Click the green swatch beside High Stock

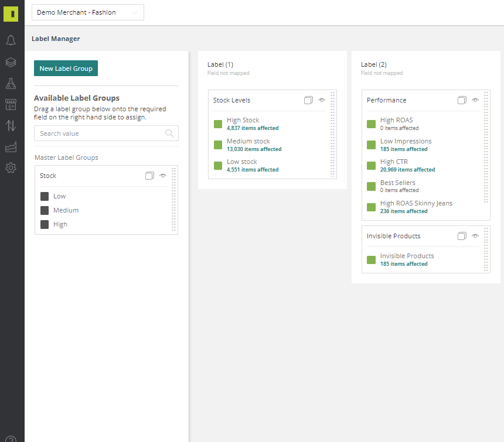218,124
